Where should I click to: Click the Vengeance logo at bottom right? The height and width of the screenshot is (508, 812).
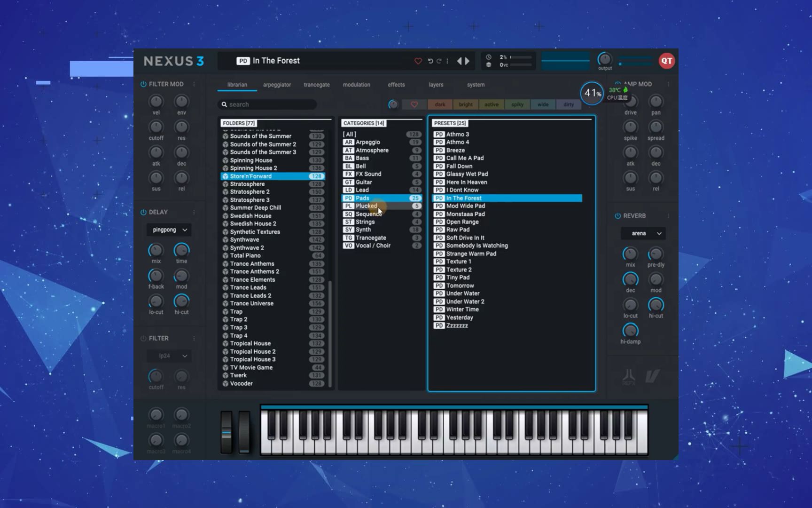click(652, 376)
